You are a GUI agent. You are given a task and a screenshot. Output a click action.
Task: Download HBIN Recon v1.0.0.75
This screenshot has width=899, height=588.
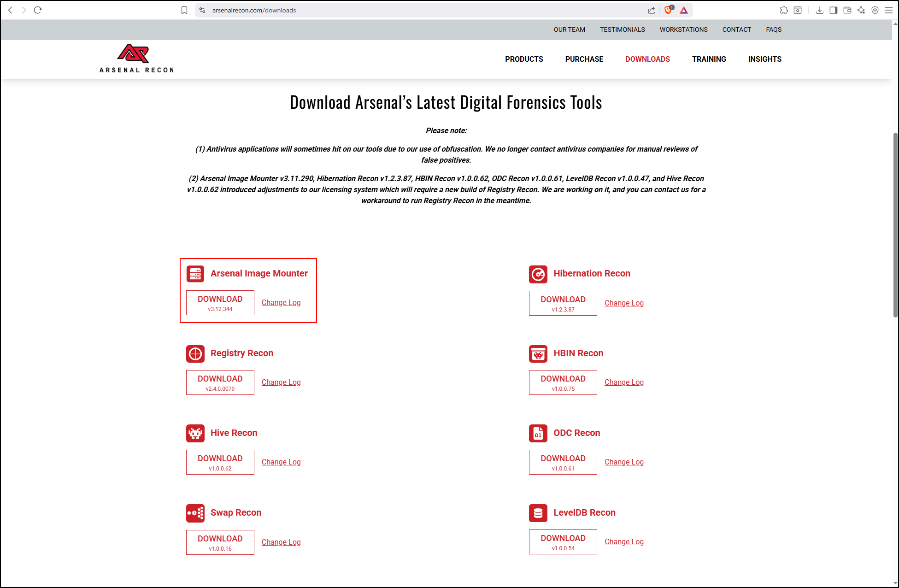coord(563,382)
